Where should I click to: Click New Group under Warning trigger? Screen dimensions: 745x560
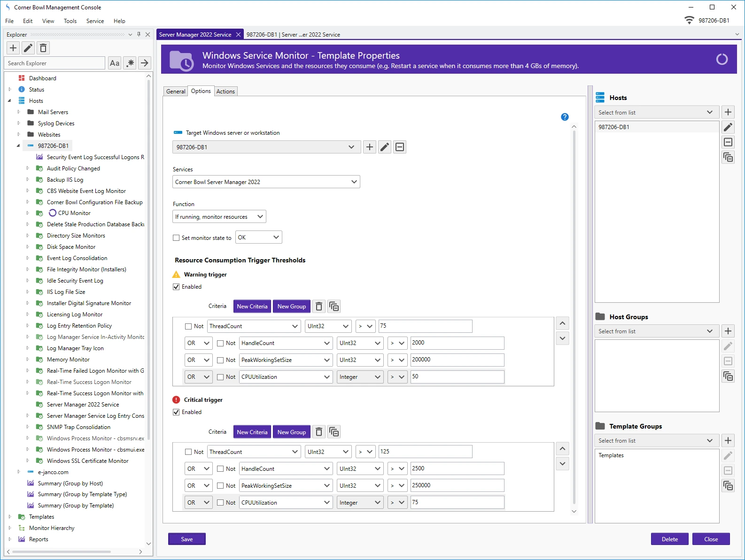click(291, 307)
